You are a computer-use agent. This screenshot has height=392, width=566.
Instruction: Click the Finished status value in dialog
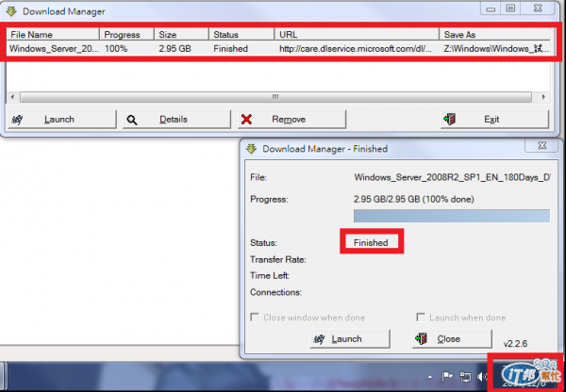click(371, 243)
